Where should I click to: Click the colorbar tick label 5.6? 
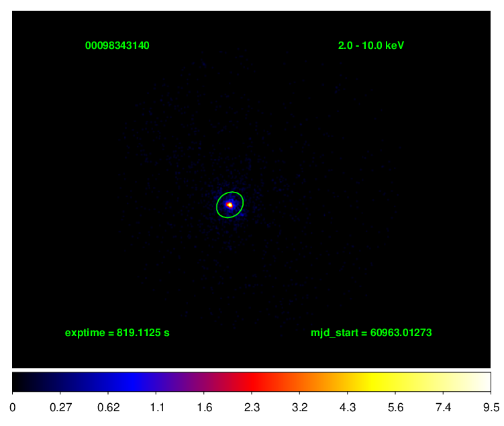(x=395, y=407)
